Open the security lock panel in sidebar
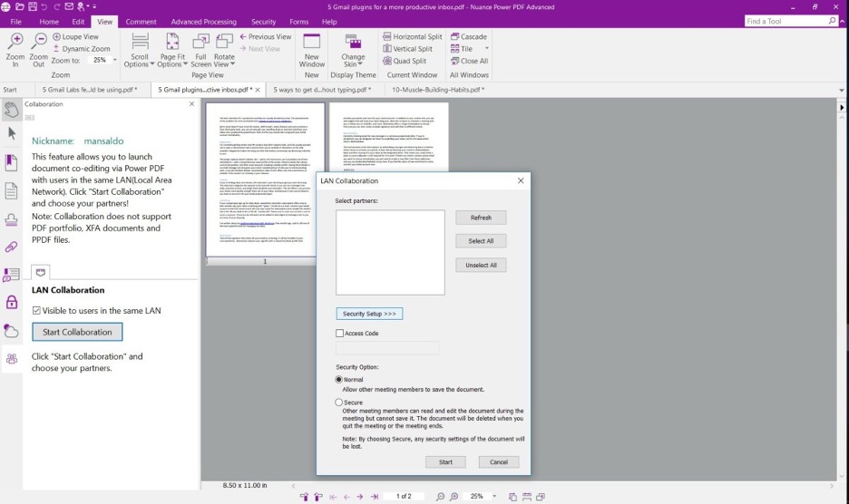849x504 pixels. click(x=12, y=302)
